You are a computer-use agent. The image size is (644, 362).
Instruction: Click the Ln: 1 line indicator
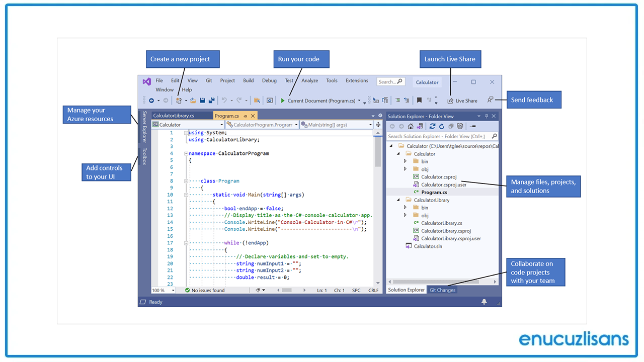(322, 290)
